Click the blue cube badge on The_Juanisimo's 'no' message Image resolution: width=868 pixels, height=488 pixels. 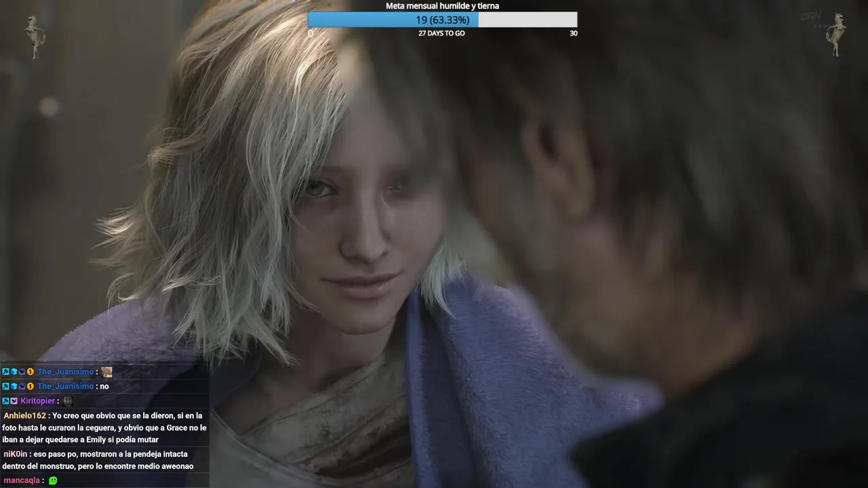click(14, 386)
